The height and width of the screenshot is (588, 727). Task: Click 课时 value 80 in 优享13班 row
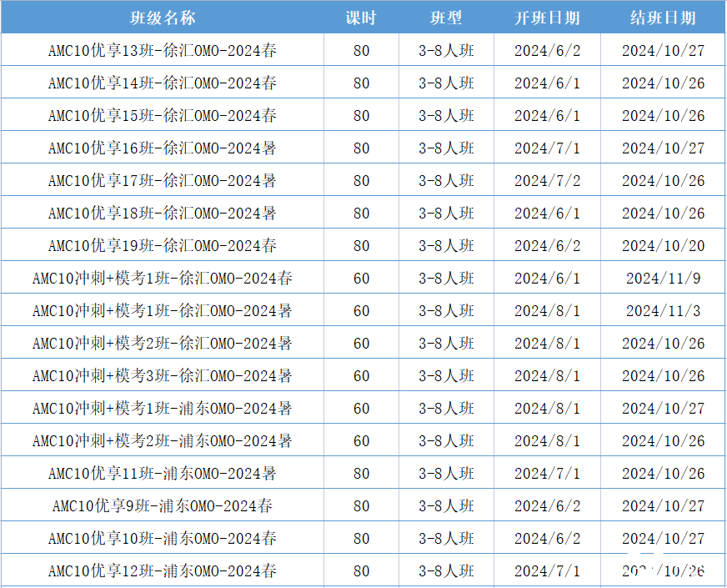point(361,50)
